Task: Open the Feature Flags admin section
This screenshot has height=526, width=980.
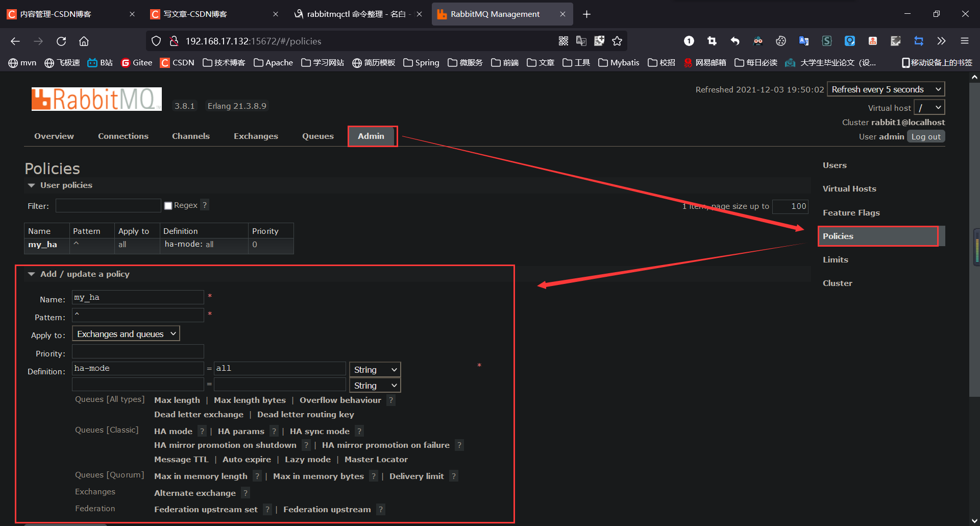Action: [x=851, y=212]
